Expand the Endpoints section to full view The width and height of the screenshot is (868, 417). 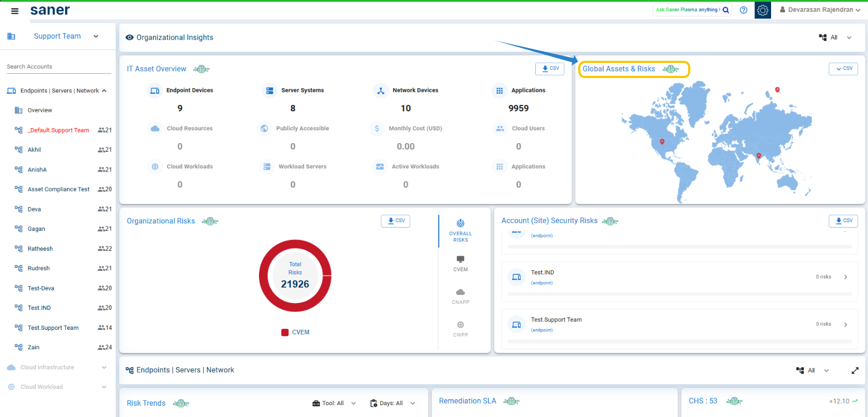(855, 370)
